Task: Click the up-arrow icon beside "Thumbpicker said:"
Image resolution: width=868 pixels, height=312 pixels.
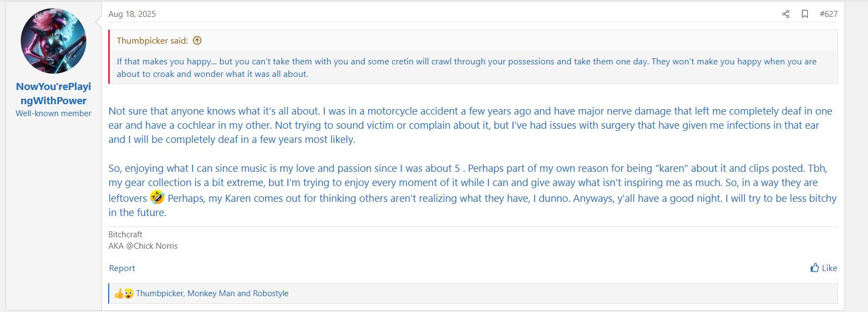Action: [197, 40]
